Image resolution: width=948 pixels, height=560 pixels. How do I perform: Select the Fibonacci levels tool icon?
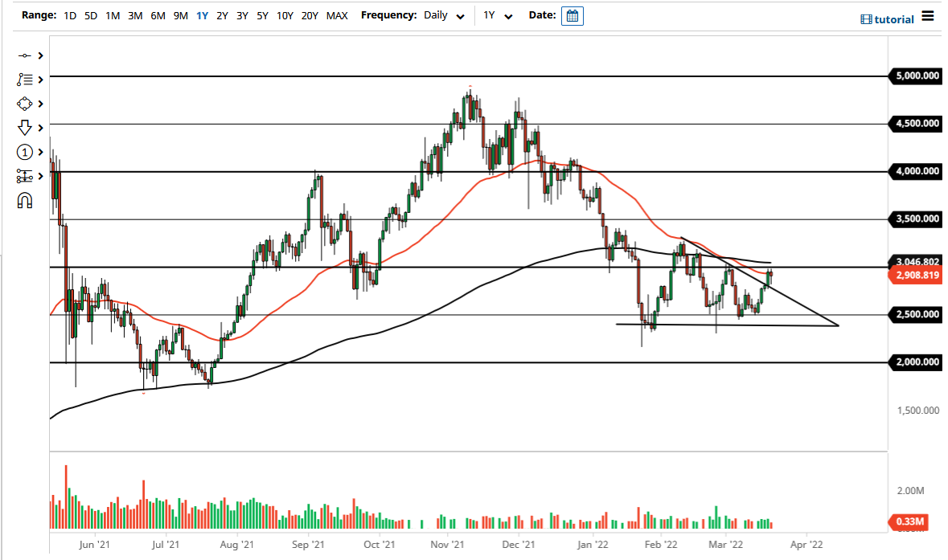(x=25, y=80)
